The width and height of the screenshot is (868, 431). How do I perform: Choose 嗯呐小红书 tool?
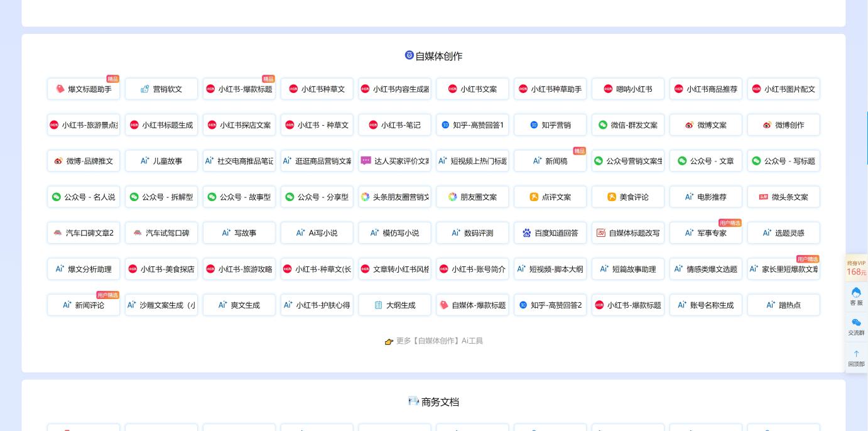[629, 89]
